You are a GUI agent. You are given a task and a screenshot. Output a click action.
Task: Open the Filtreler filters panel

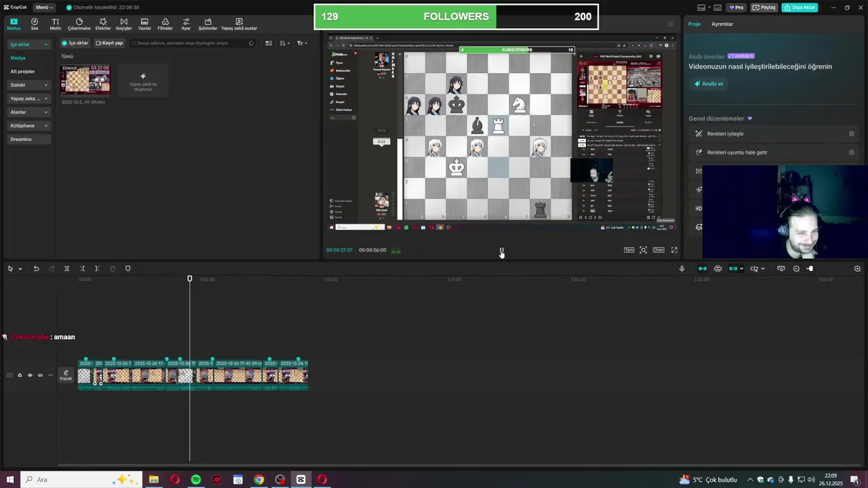point(165,24)
